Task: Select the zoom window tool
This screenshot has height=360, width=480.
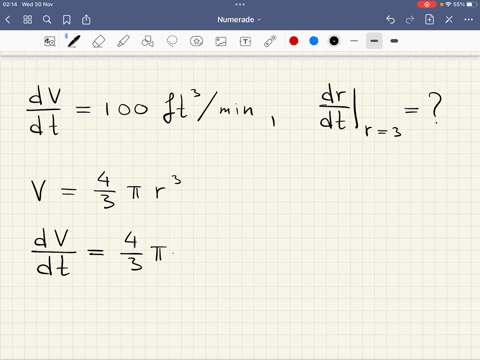Action: (50, 41)
